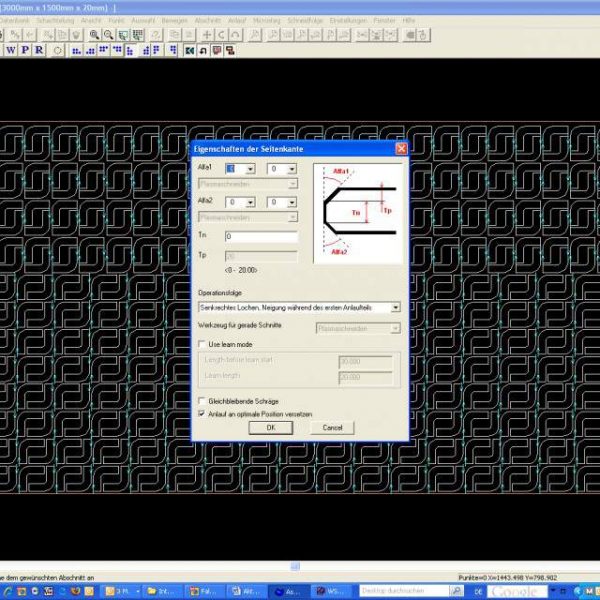Open Werkzeug für gerade Schnitte dropdown
Screen dimensions: 600x600
tap(395, 328)
